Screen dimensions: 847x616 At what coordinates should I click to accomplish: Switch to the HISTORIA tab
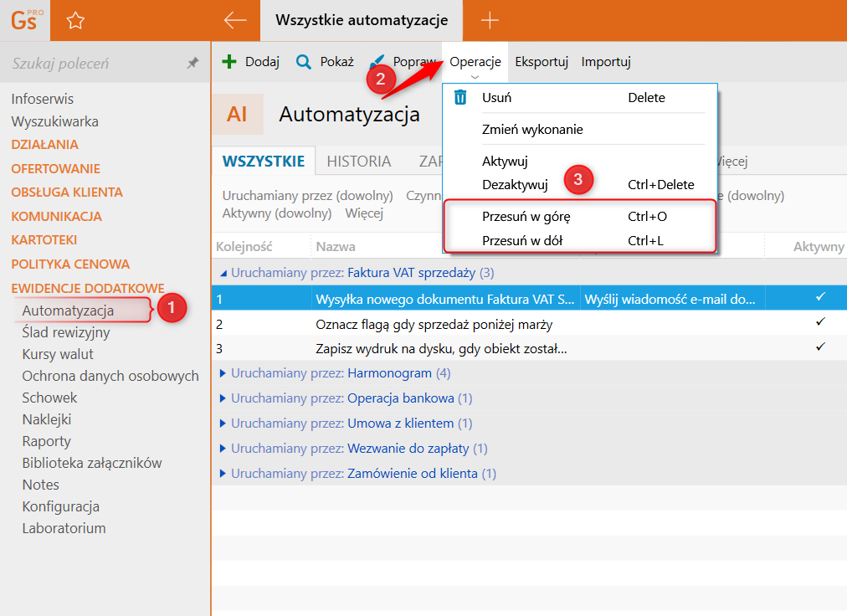(359, 161)
